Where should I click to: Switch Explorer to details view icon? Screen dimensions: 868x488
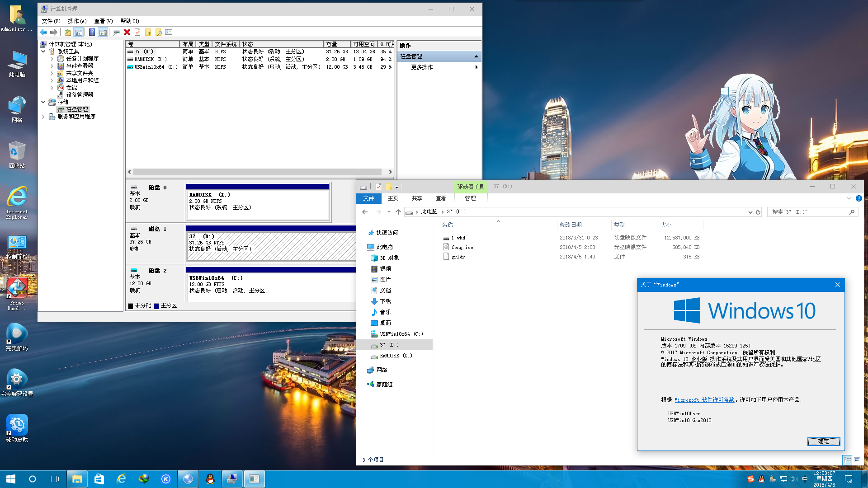(x=847, y=460)
